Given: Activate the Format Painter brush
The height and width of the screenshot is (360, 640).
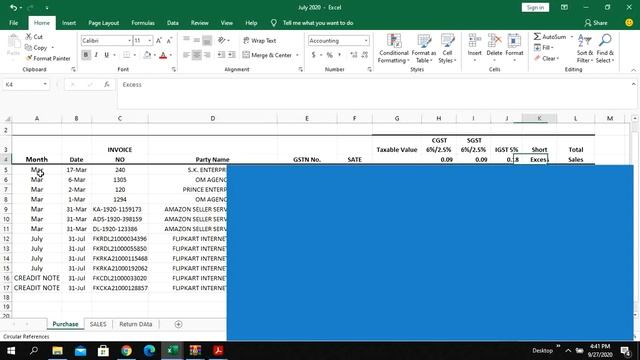Looking at the screenshot, I should [x=29, y=58].
